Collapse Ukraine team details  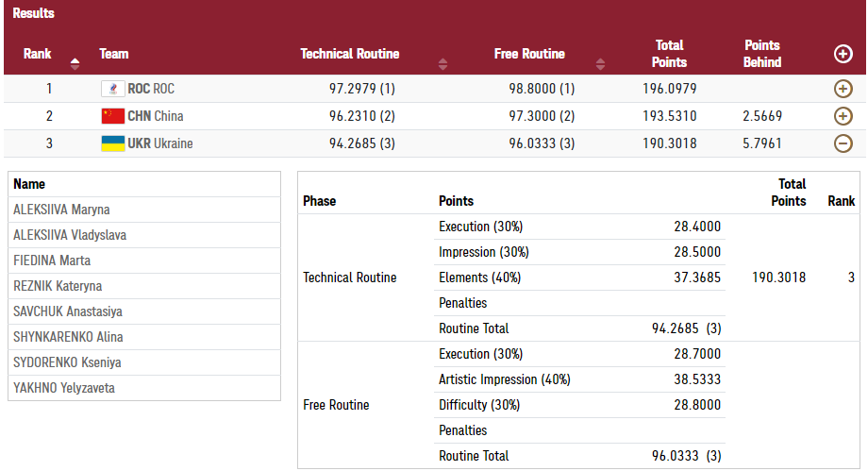[843, 143]
